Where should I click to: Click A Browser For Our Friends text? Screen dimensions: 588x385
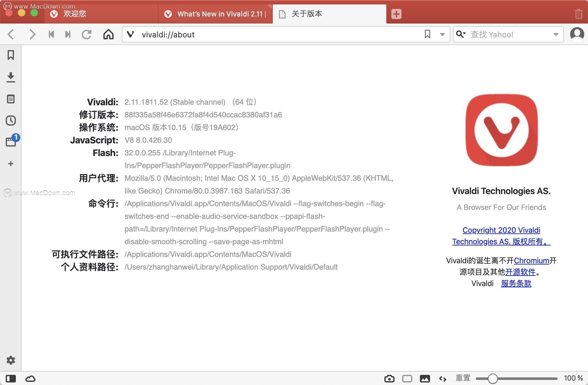tap(501, 207)
